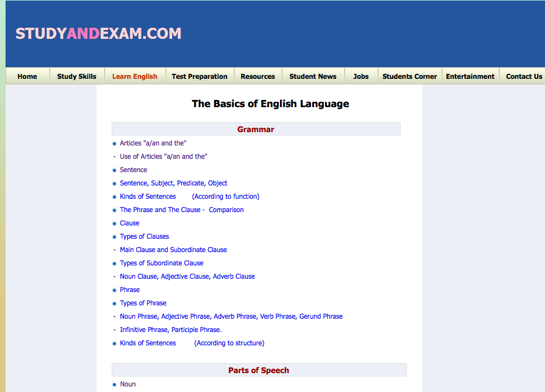The width and height of the screenshot is (545, 392).
Task: Click the STUDYANDEXAM.COM site logo
Action: tap(98, 33)
